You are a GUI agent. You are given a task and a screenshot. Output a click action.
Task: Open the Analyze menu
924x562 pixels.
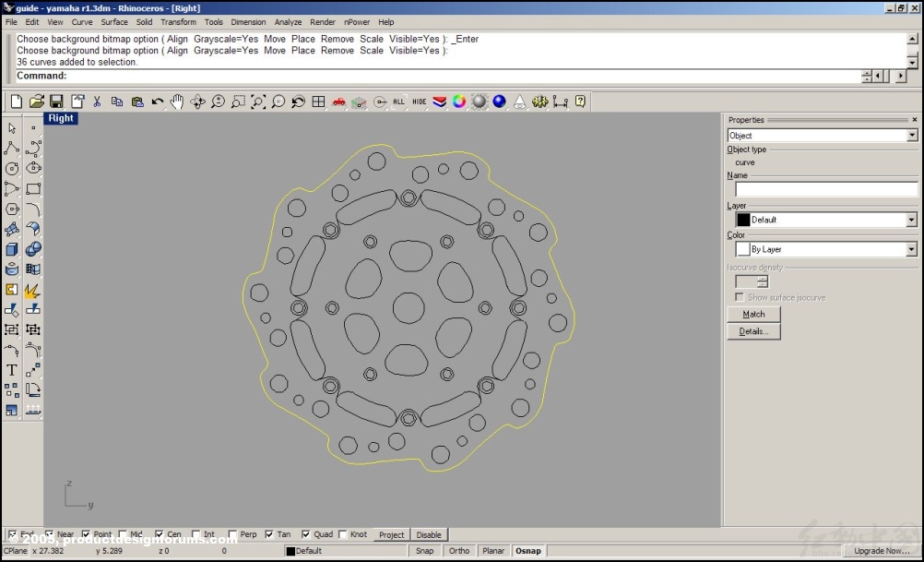(x=288, y=22)
